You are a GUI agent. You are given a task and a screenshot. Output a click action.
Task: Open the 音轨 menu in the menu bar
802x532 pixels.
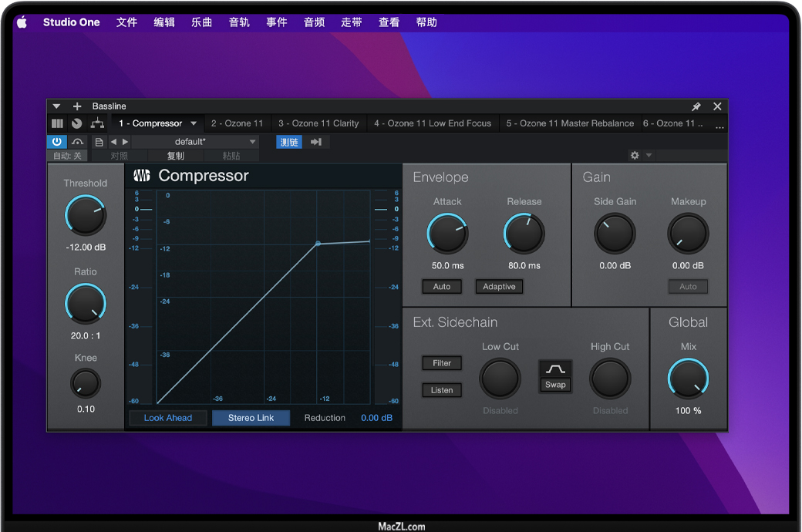click(239, 22)
